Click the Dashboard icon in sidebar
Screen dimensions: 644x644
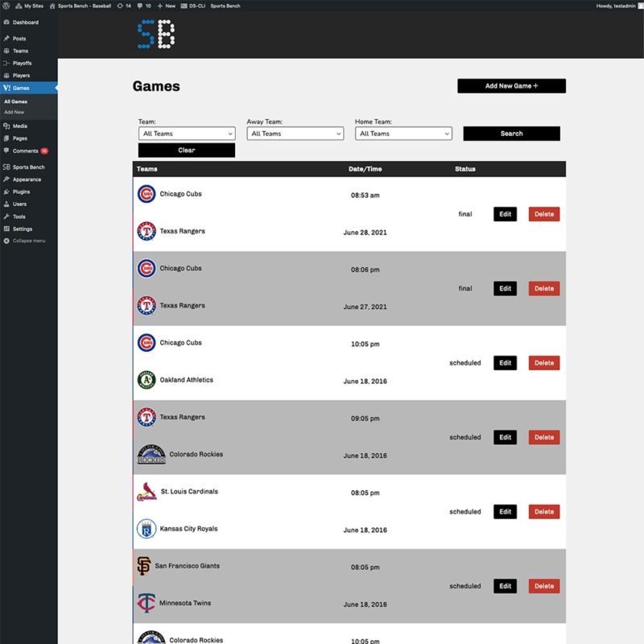tap(6, 23)
